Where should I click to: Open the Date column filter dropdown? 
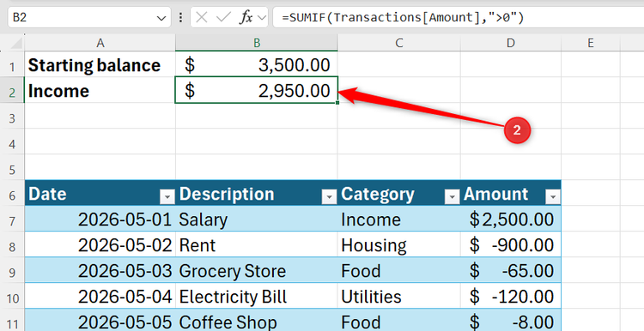click(x=167, y=197)
